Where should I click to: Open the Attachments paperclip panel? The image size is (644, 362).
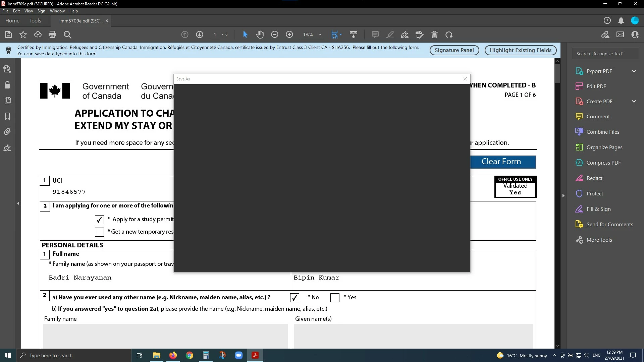(7, 132)
